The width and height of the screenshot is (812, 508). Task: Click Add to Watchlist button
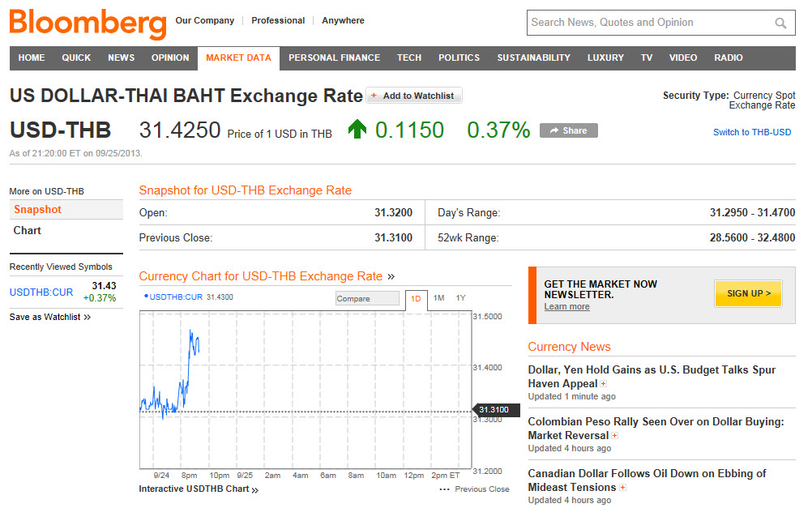(414, 96)
